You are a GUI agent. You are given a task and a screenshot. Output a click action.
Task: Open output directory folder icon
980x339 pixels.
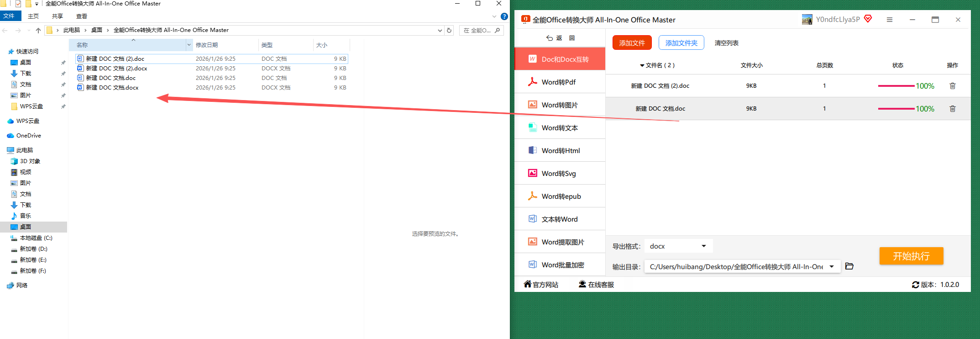point(849,266)
